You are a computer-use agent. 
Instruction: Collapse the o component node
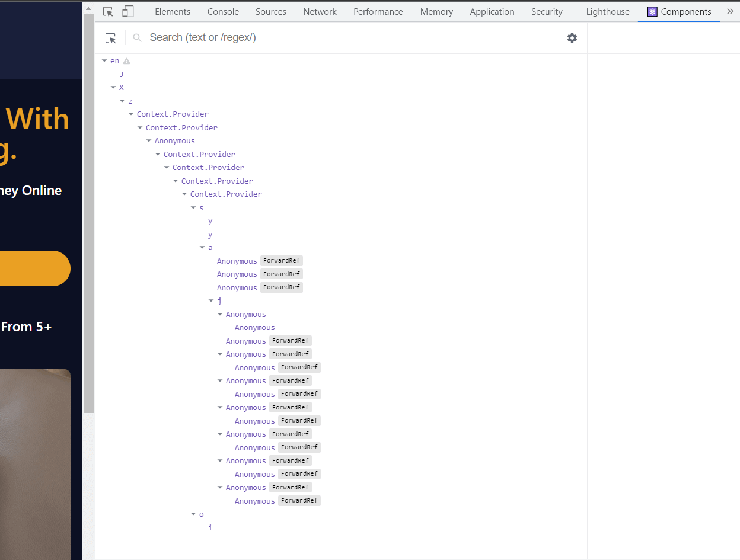coord(193,514)
